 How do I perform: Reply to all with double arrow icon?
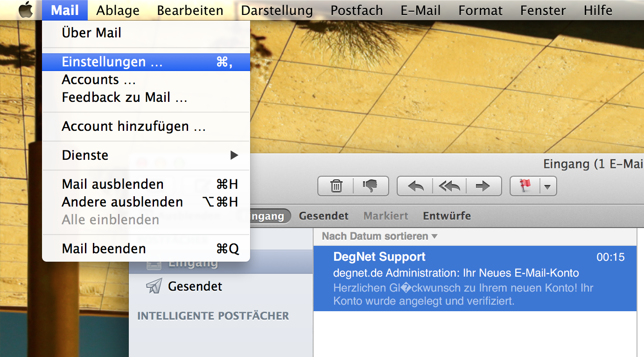tap(449, 186)
